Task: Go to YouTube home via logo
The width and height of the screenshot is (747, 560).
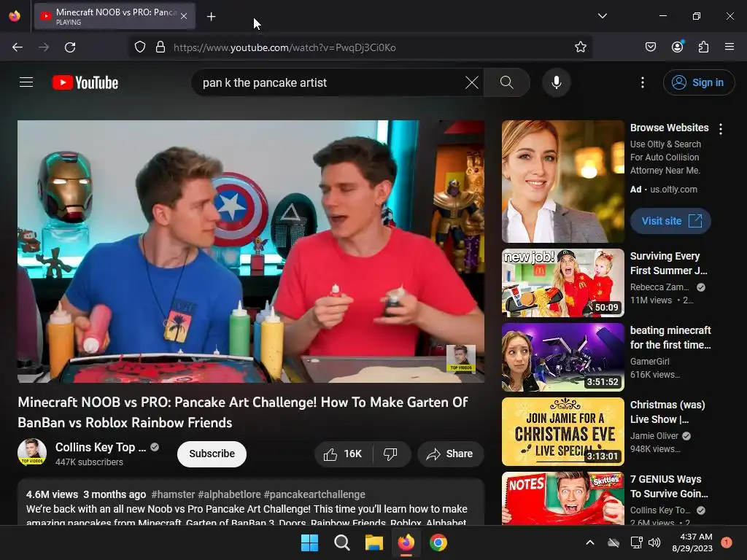Action: click(x=85, y=82)
